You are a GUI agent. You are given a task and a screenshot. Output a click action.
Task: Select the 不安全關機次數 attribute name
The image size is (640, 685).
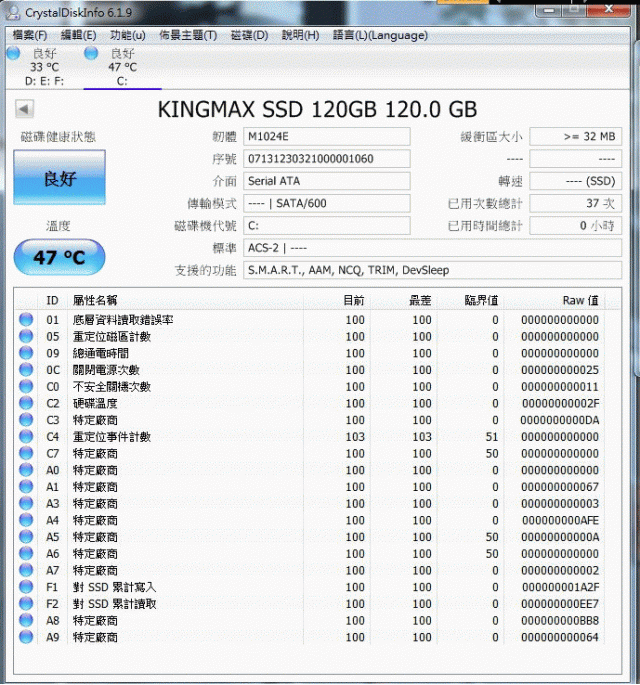click(111, 387)
